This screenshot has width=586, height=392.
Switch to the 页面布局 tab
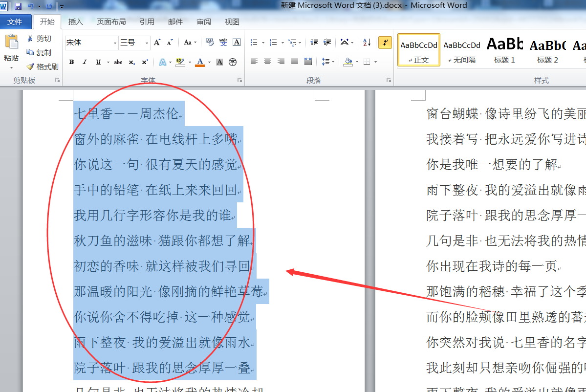coord(111,22)
